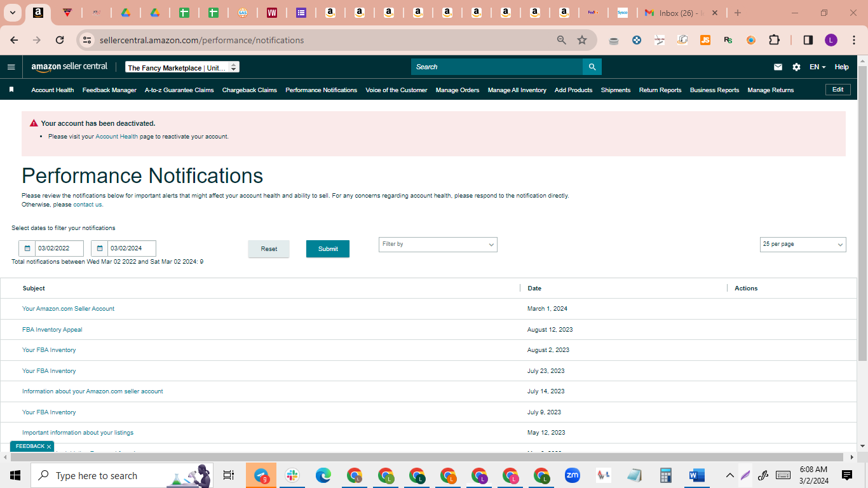
Task: Open Manage All Inventory
Action: click(x=517, y=90)
